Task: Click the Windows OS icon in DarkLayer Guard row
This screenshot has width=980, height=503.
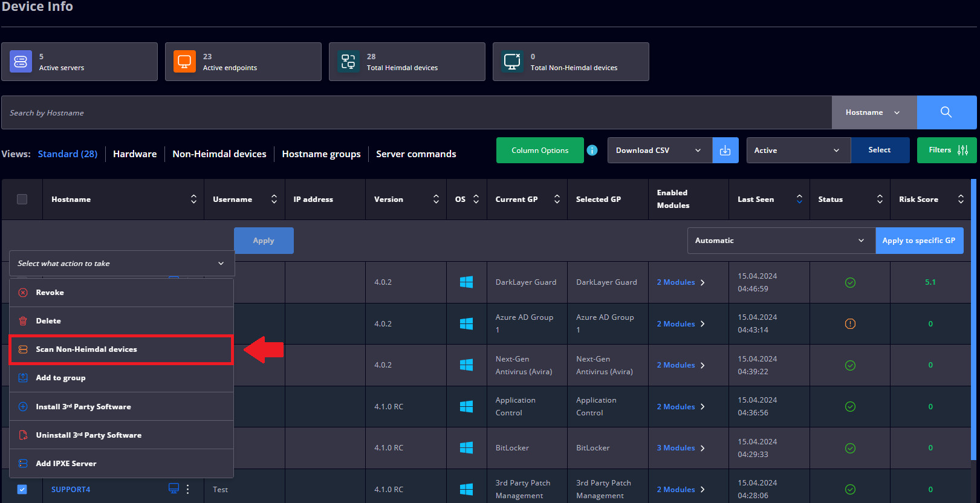Action: tap(466, 282)
